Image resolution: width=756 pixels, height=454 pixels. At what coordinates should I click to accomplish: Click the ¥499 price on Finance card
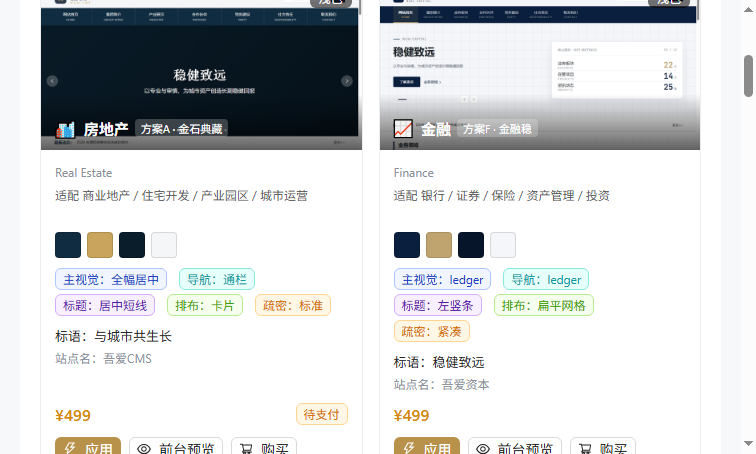[411, 415]
